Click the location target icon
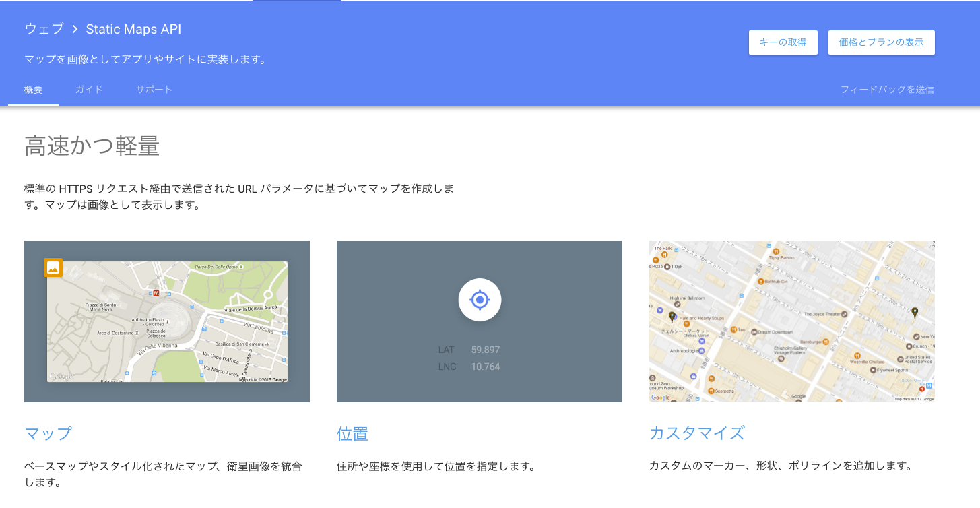This screenshot has height=508, width=980. click(x=480, y=299)
